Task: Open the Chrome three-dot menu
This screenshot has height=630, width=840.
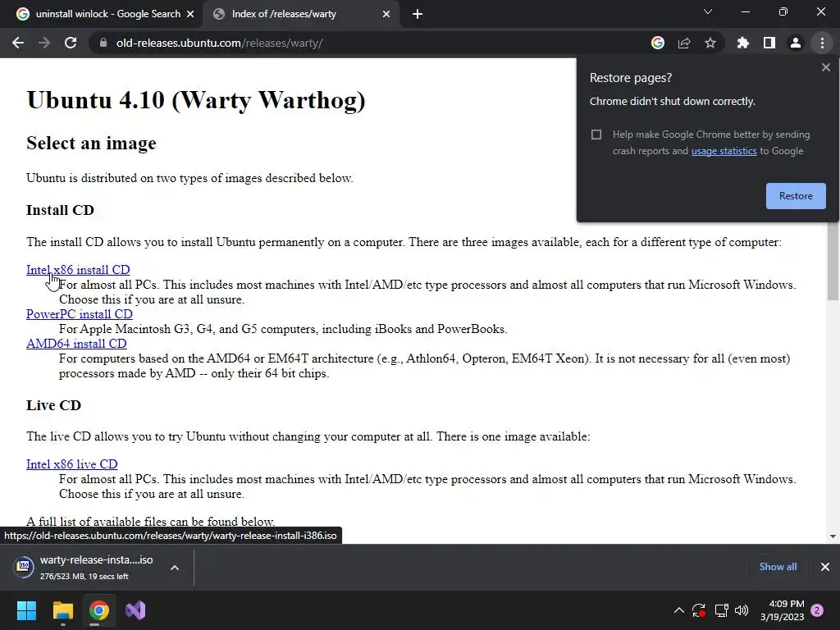Action: point(822,43)
